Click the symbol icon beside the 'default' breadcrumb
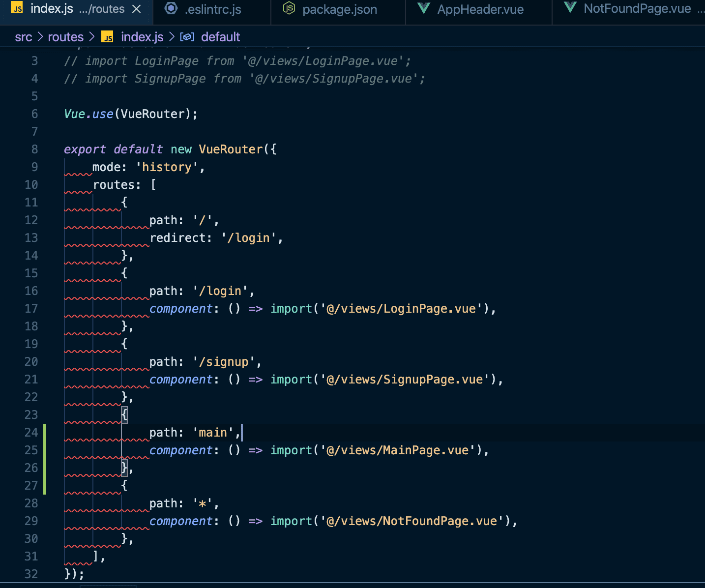Screen dimensions: 705x588 click(187, 37)
